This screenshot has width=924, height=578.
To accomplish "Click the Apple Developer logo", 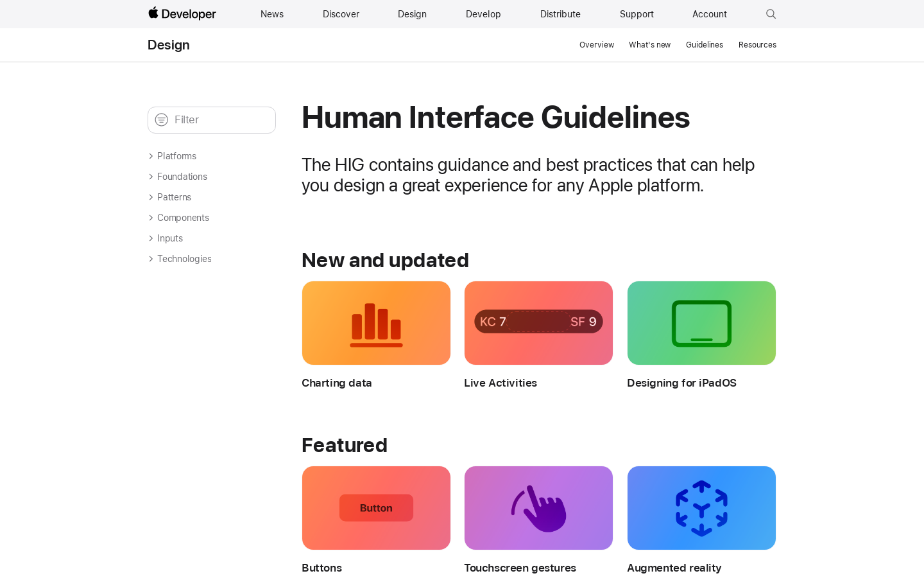I will (x=182, y=13).
